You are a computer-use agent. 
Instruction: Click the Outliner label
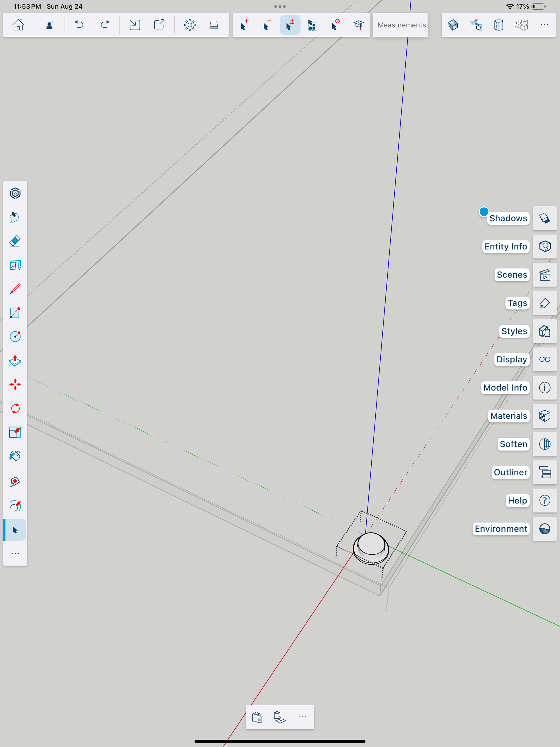tap(510, 472)
